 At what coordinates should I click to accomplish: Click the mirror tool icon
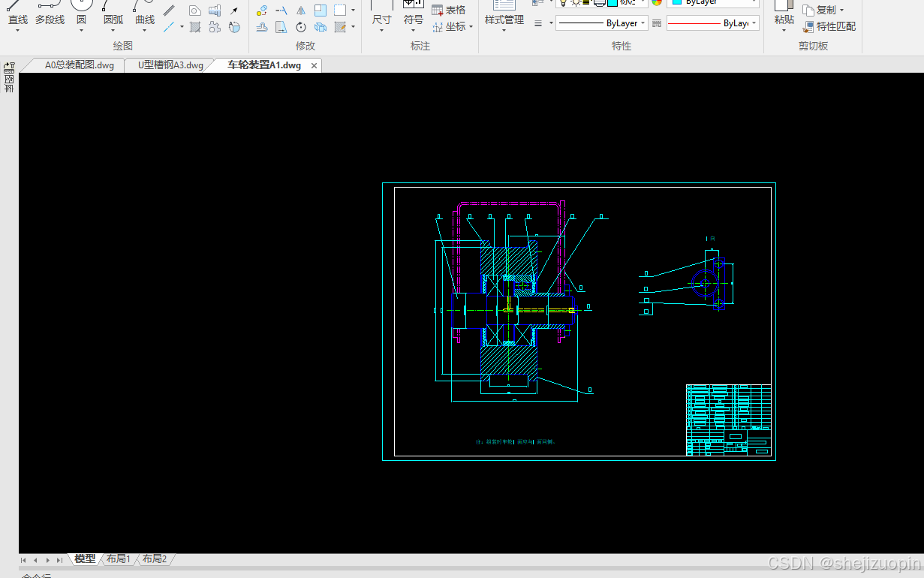(300, 11)
